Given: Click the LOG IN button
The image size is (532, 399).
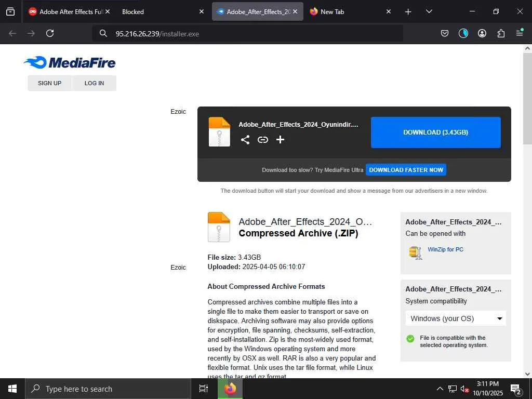Looking at the screenshot, I should pos(94,83).
